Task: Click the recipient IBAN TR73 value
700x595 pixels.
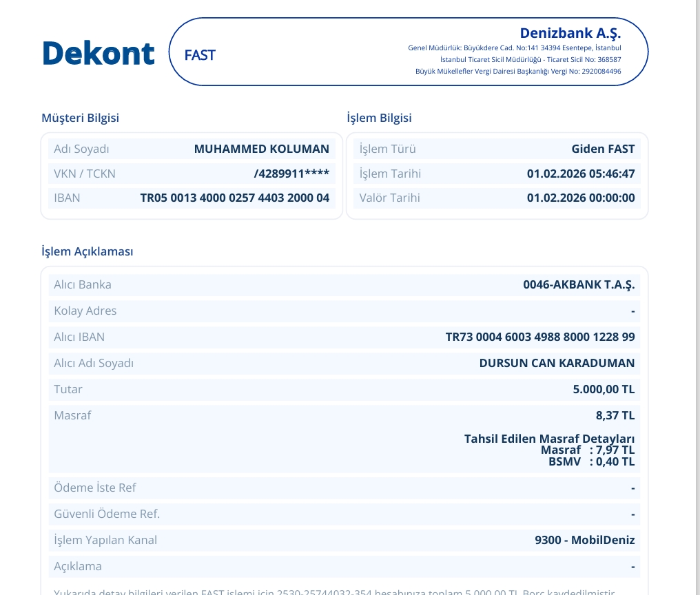Action: [540, 337]
